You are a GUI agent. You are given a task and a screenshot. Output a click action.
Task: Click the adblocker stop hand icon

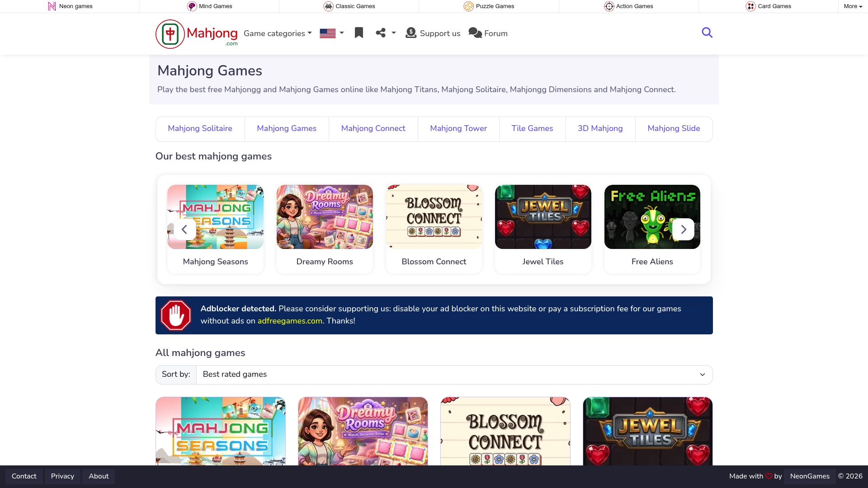pyautogui.click(x=176, y=315)
